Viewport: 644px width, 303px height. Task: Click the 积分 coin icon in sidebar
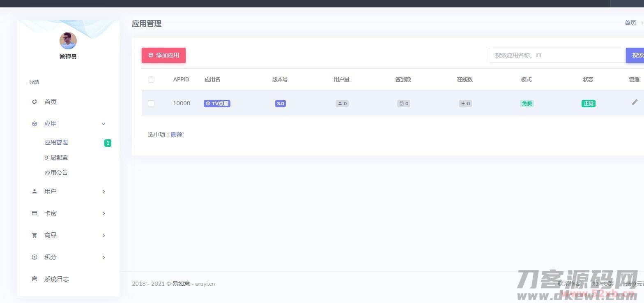pyautogui.click(x=34, y=257)
